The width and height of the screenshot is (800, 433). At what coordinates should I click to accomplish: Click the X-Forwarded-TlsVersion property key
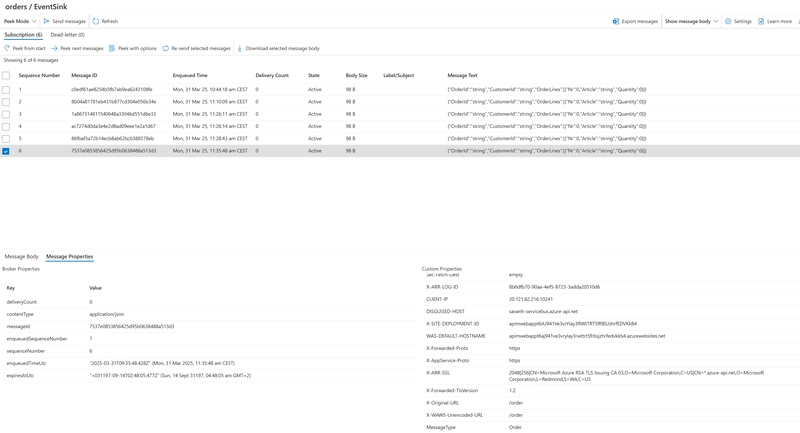[452, 391]
